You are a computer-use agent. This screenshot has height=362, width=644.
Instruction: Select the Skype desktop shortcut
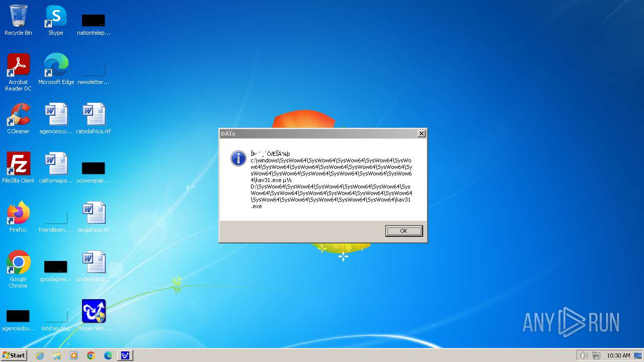coord(56,20)
